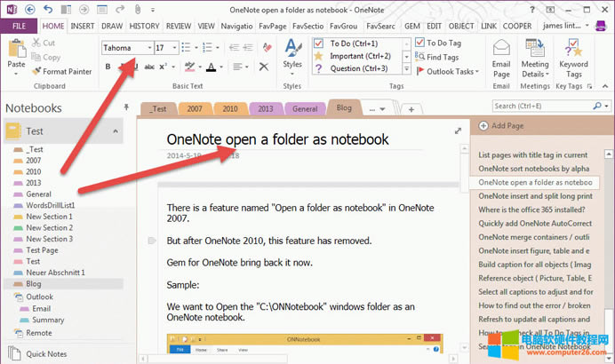Click the Back navigation arrow in title bar
Screen dimensions: 615x364
click(x=30, y=9)
